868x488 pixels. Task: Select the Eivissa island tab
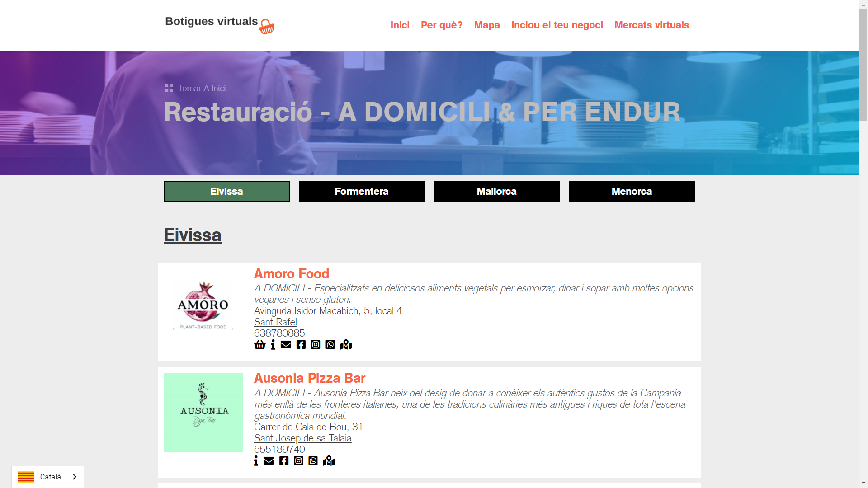point(226,191)
